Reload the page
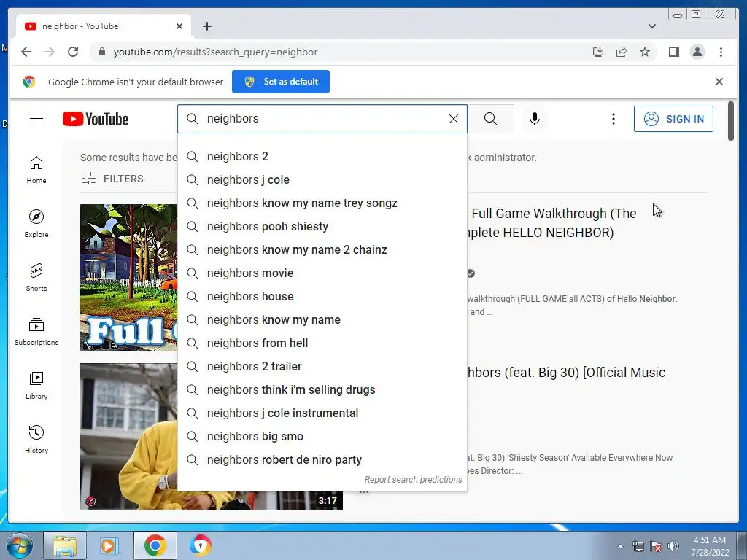Image resolution: width=747 pixels, height=560 pixels. [73, 52]
